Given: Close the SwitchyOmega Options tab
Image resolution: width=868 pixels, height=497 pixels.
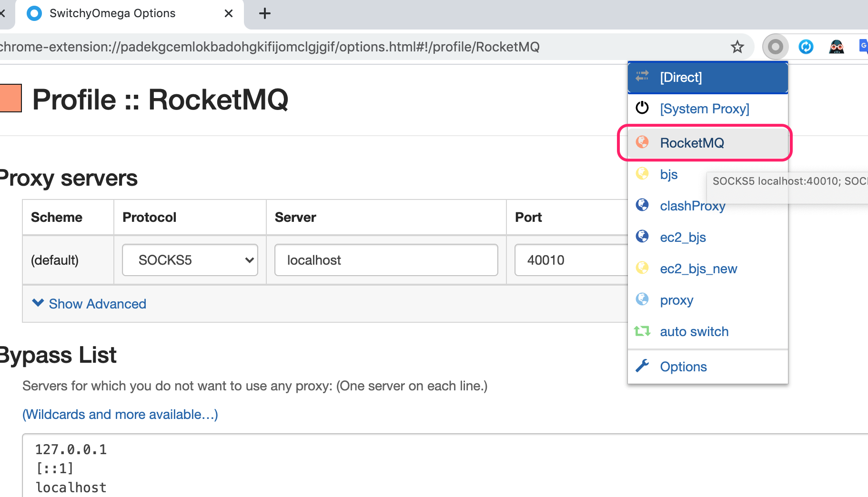Looking at the screenshot, I should point(229,13).
